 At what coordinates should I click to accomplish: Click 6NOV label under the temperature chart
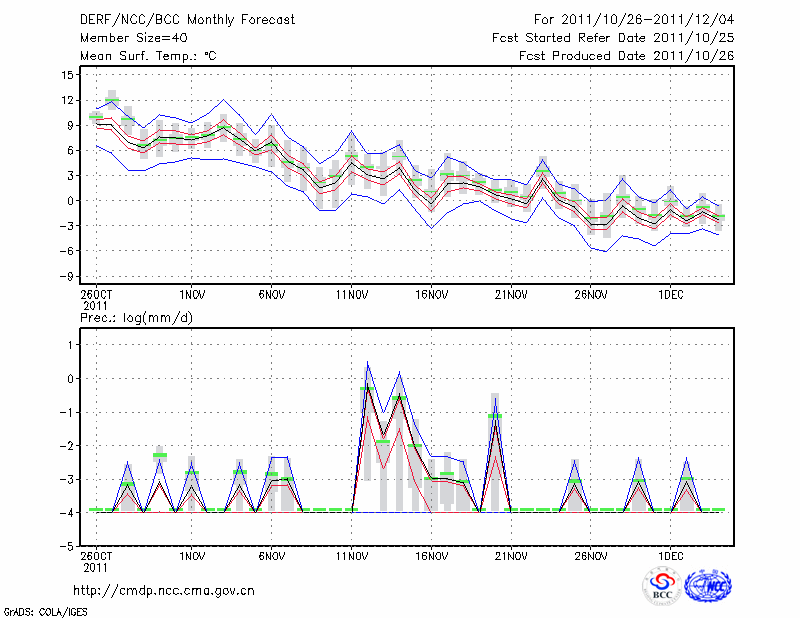coord(271,296)
